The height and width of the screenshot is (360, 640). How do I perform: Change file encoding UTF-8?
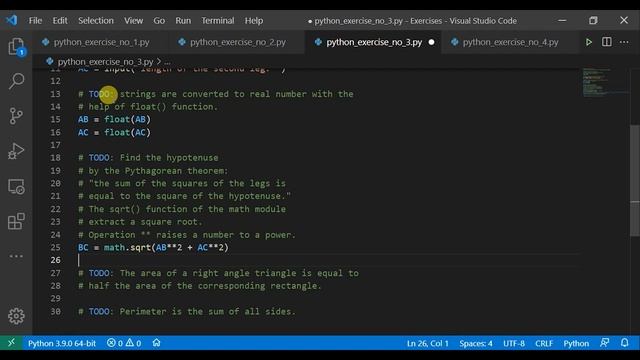514,343
